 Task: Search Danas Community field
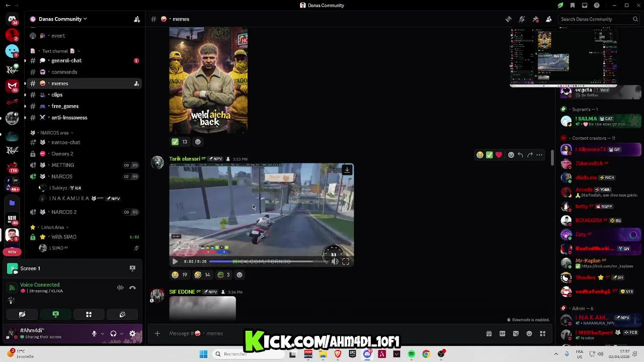coord(599,19)
